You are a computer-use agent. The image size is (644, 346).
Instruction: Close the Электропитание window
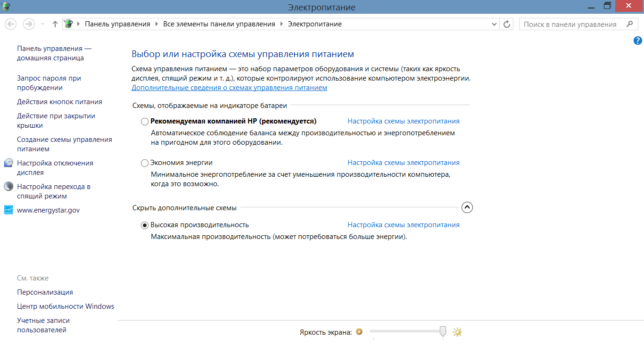click(x=629, y=6)
